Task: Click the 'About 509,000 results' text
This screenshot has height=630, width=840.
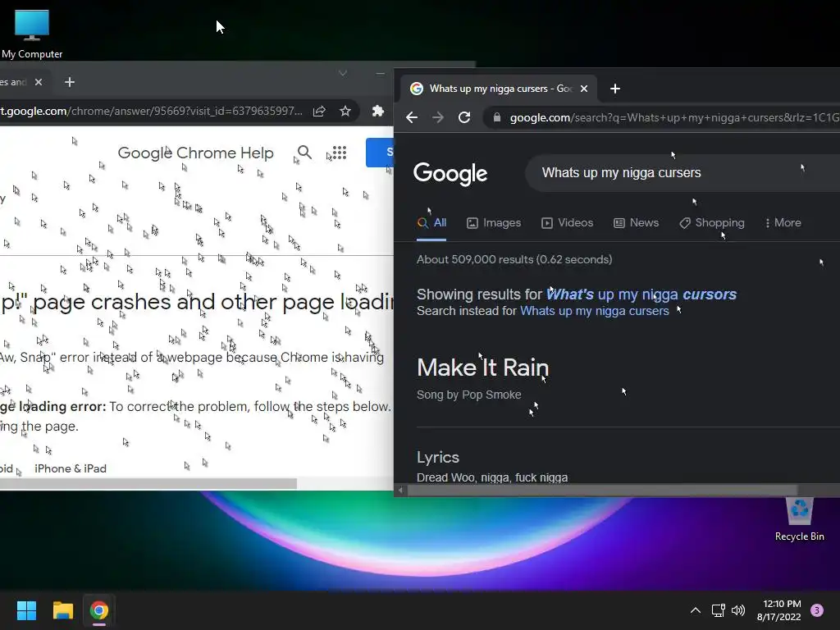Action: click(514, 259)
